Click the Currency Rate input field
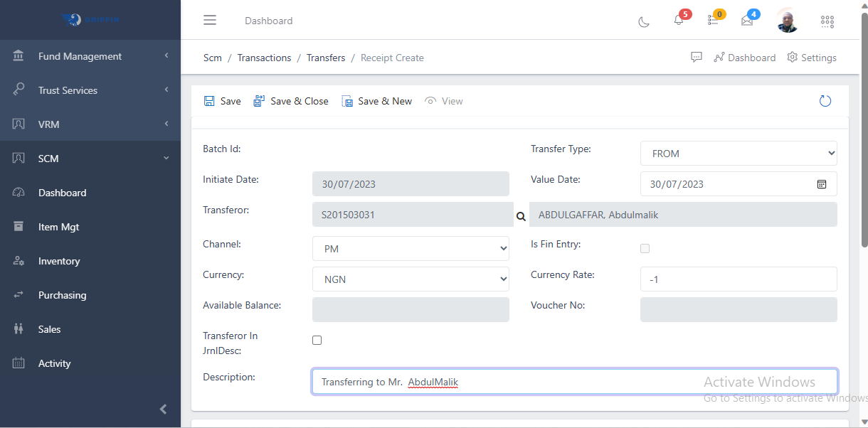The height and width of the screenshot is (428, 868). [739, 279]
